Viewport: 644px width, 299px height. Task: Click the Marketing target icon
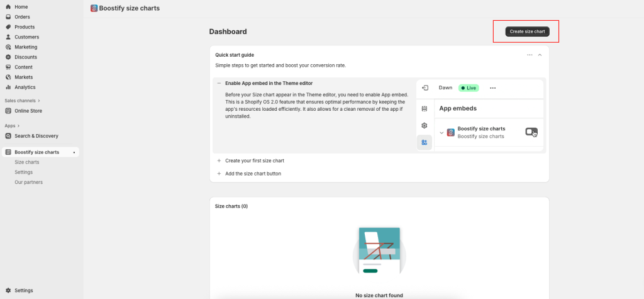[8, 47]
